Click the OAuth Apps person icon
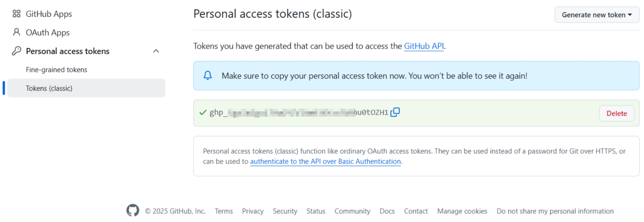644x222 pixels. coord(16,32)
